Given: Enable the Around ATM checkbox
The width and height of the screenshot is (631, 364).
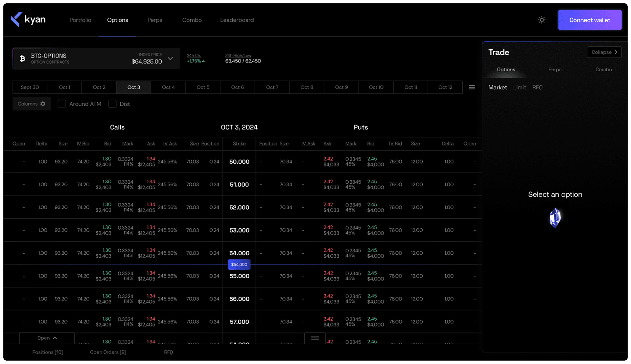Looking at the screenshot, I should (x=62, y=104).
